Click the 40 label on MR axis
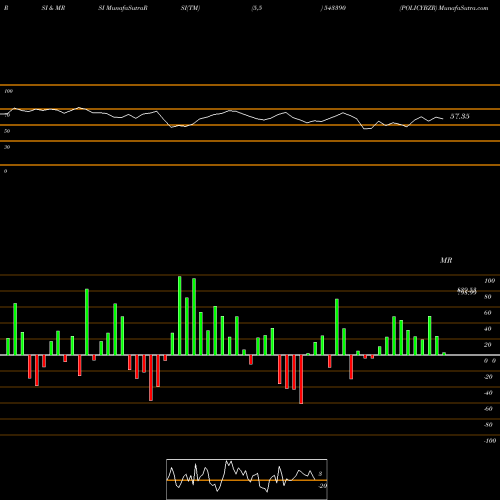This screenshot has width=500, height=500. pyautogui.click(x=488, y=329)
